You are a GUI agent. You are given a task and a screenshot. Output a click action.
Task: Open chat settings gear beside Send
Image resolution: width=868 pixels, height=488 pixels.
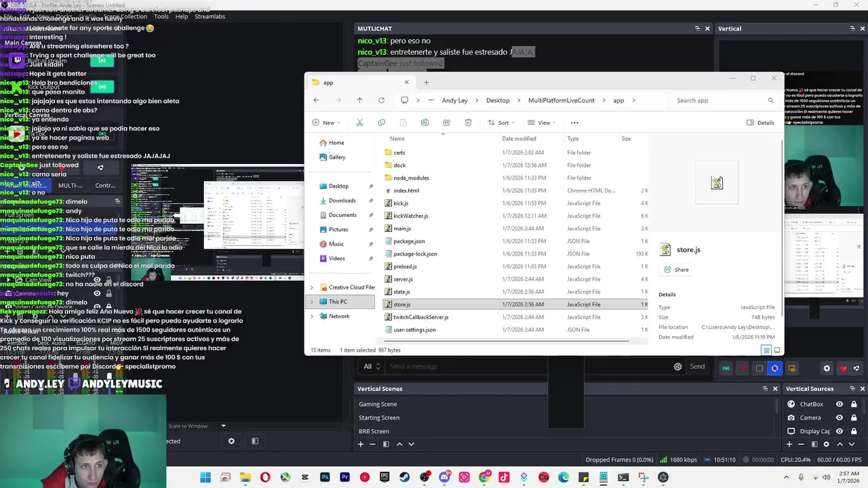[x=677, y=367]
